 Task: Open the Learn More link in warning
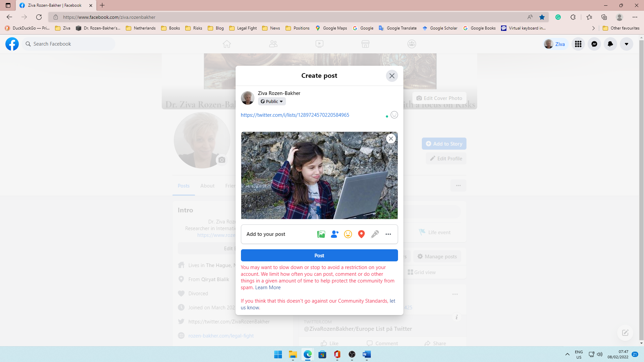(x=268, y=288)
